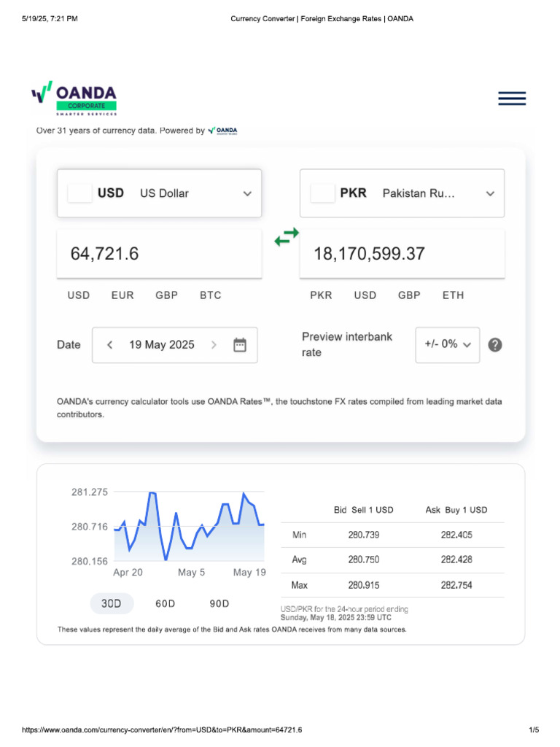Choose ETH quick link under target amount

(x=453, y=295)
